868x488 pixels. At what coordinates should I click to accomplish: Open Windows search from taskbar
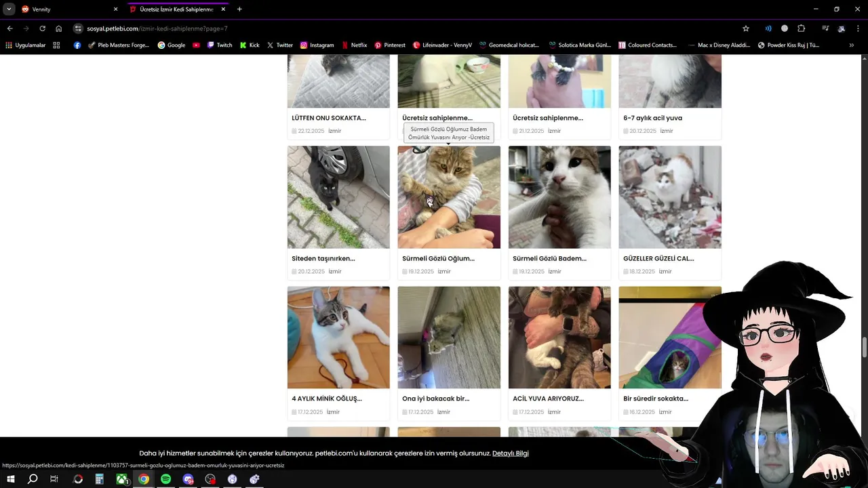[x=33, y=479]
